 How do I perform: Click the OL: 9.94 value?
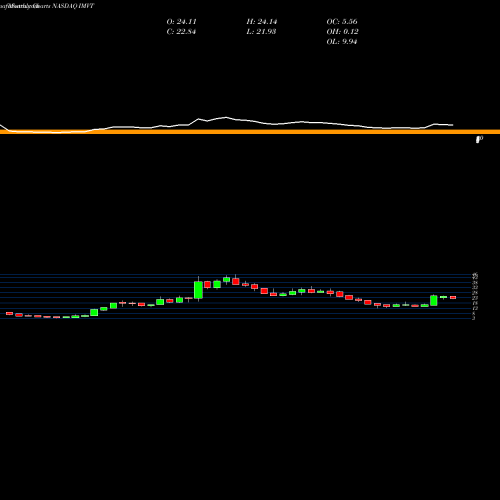click(x=342, y=42)
